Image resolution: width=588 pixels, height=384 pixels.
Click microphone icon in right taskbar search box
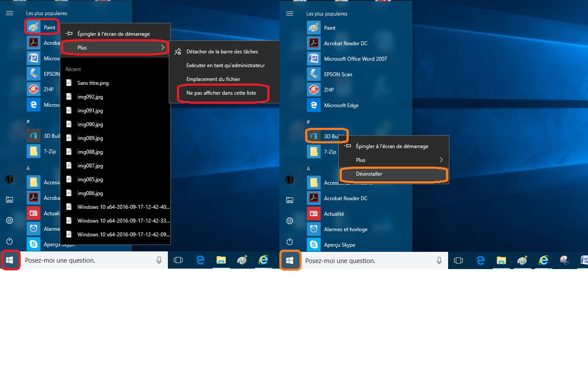click(439, 260)
